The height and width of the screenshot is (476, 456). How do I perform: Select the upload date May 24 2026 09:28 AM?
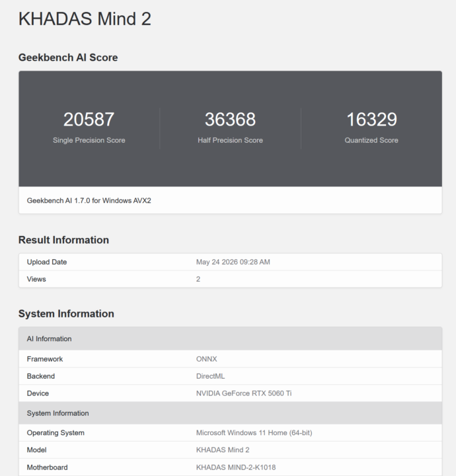tap(233, 262)
